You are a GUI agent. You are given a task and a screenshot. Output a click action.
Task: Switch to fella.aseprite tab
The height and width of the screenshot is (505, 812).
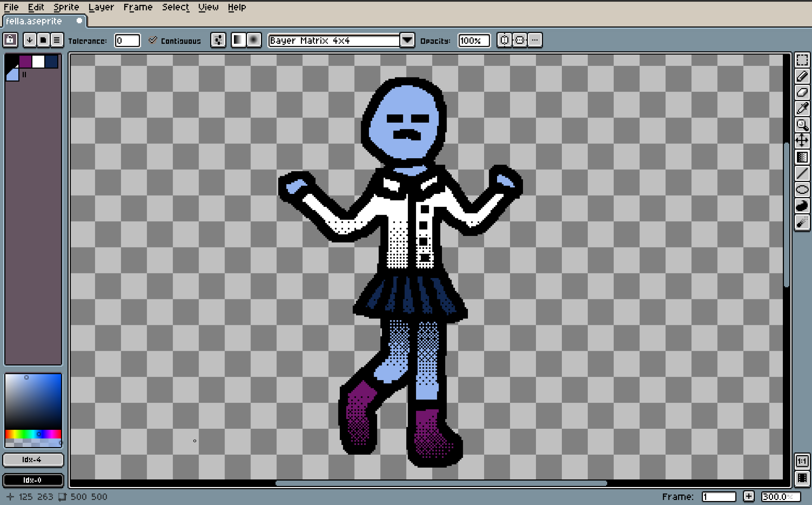click(34, 21)
